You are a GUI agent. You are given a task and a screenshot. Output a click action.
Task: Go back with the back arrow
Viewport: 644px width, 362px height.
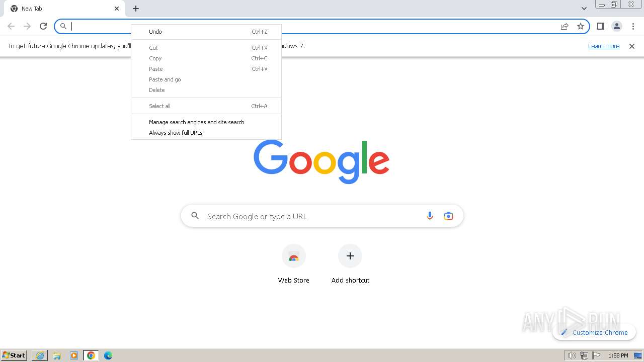pyautogui.click(x=11, y=26)
